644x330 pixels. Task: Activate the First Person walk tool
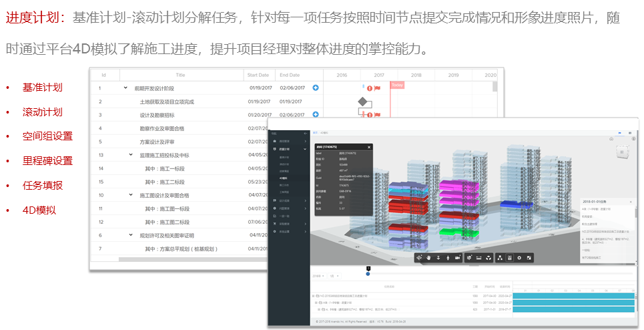448,258
